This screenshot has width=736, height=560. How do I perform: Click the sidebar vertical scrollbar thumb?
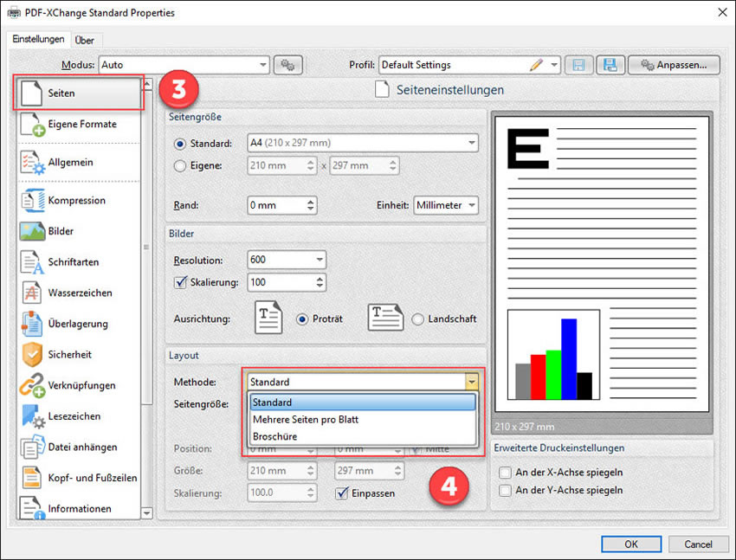pos(147,247)
